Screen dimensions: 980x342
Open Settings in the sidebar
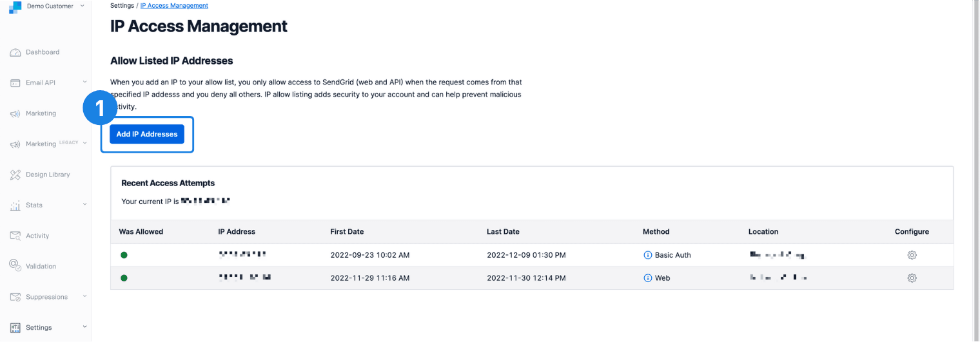coord(39,327)
